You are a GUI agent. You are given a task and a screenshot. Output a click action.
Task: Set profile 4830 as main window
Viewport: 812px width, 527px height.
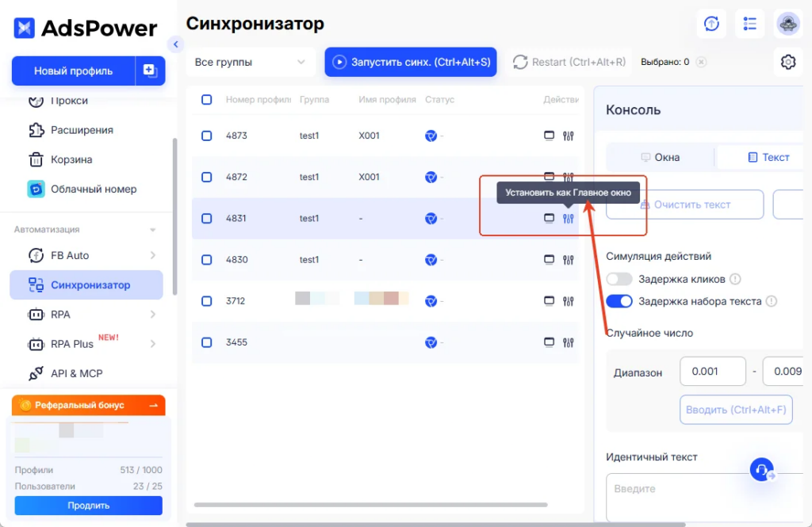pyautogui.click(x=568, y=260)
